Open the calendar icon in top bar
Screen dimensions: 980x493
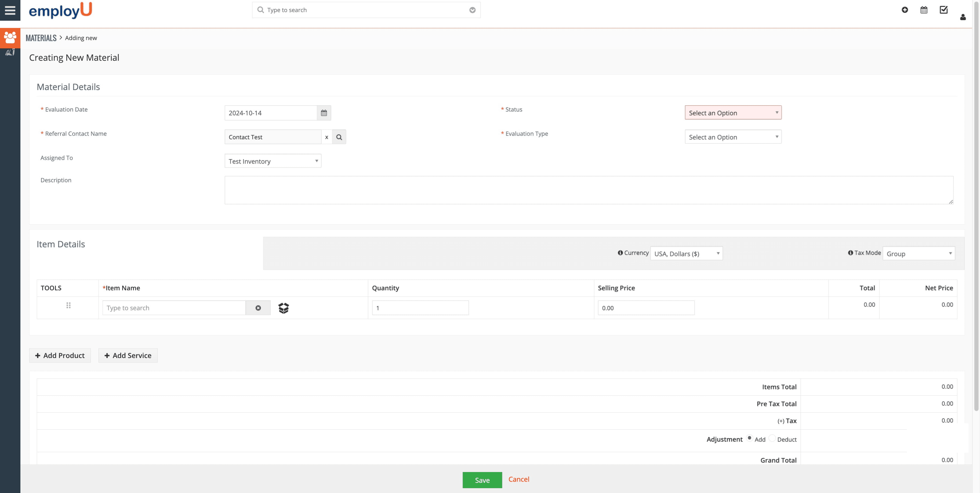(x=924, y=10)
